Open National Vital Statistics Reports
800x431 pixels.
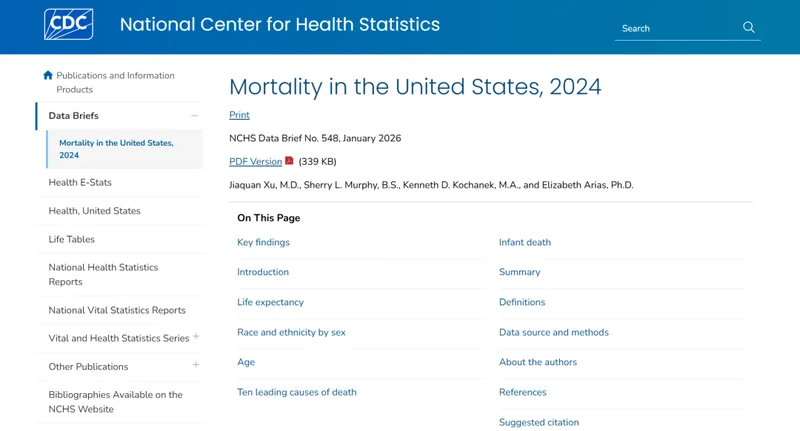coord(117,310)
